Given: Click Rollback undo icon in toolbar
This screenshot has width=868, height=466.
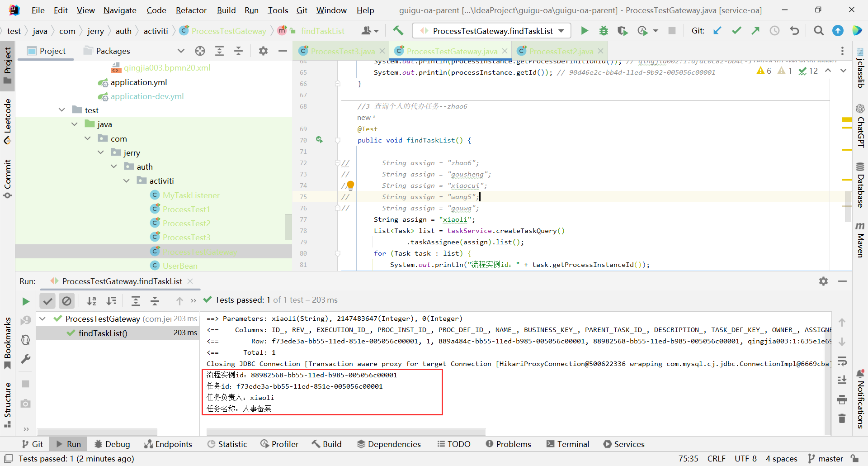Looking at the screenshot, I should 794,31.
